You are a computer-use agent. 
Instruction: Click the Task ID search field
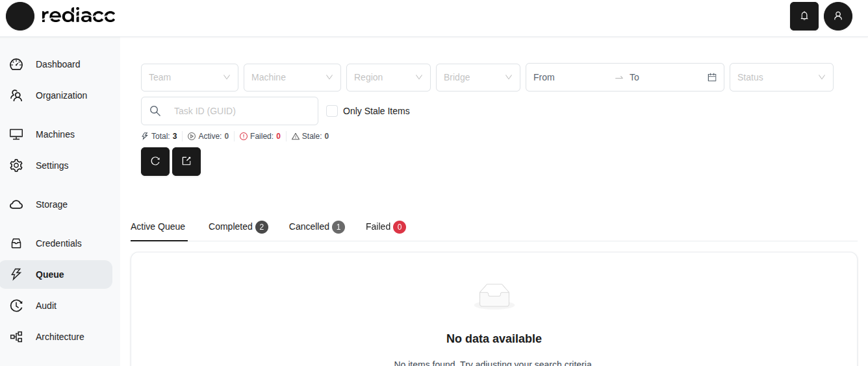point(240,111)
